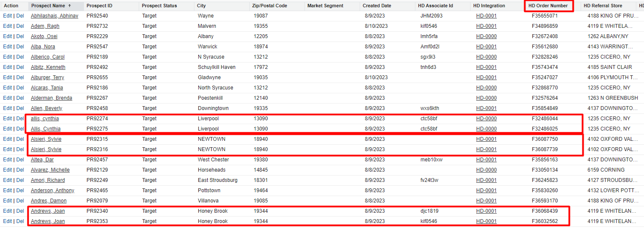Sort by Prospect Name column header
The image size is (644, 229).
coord(51,6)
